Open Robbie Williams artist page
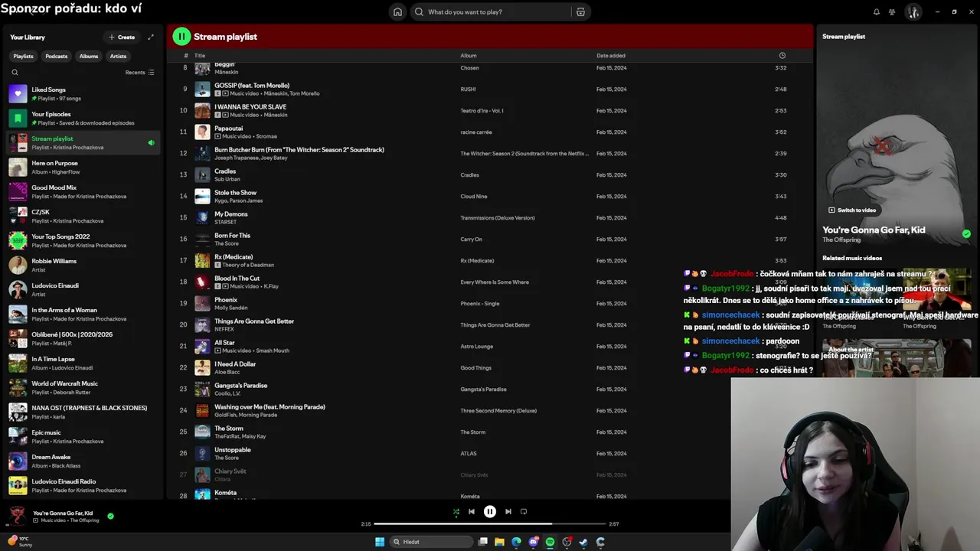Image resolution: width=980 pixels, height=551 pixels. (x=84, y=266)
